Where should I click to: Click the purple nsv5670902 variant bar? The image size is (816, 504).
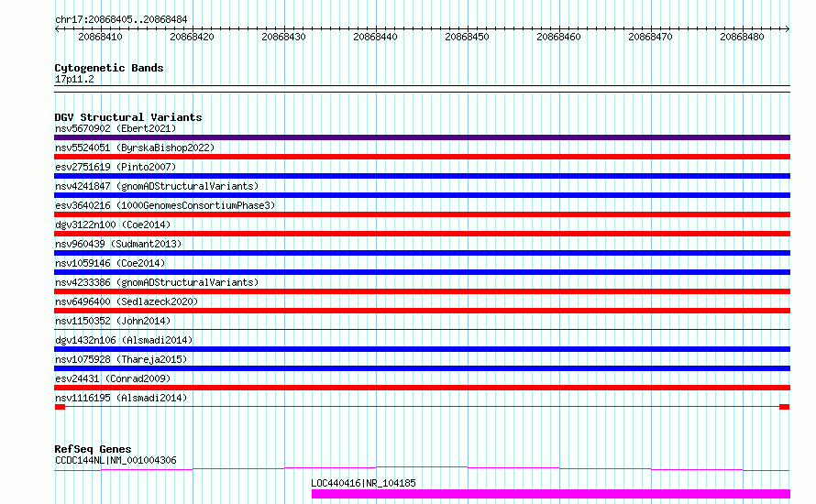[x=422, y=137]
